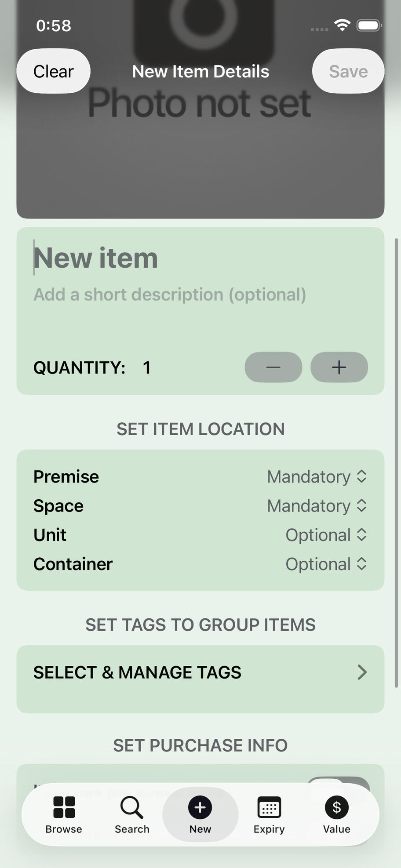This screenshot has height=868, width=401.
Task: Select the New plus circle icon
Action: 200,807
